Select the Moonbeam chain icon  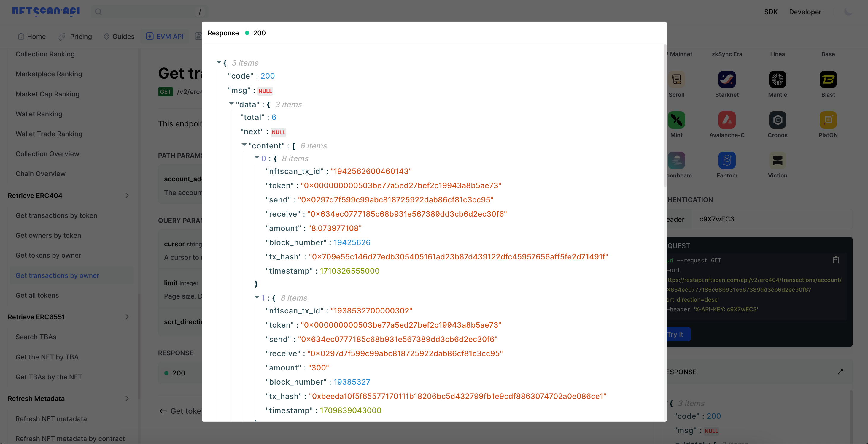[x=676, y=160]
